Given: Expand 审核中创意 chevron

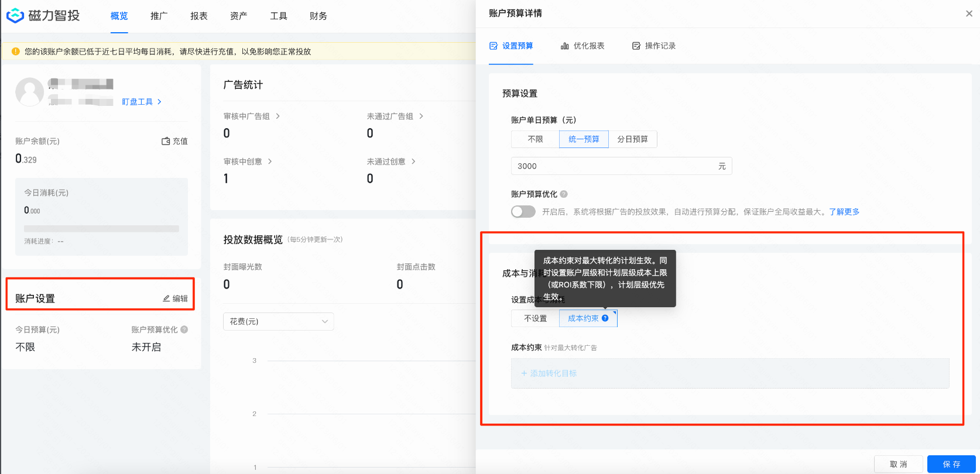Looking at the screenshot, I should pos(270,162).
